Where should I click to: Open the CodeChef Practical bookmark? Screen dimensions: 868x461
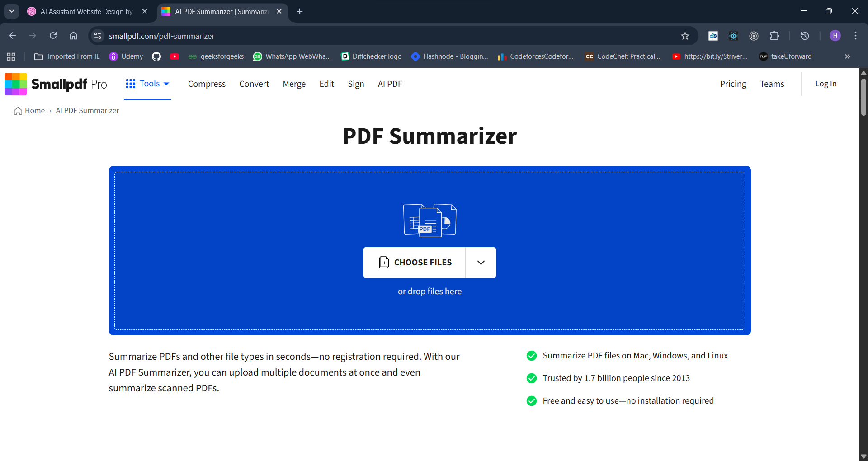[623, 56]
